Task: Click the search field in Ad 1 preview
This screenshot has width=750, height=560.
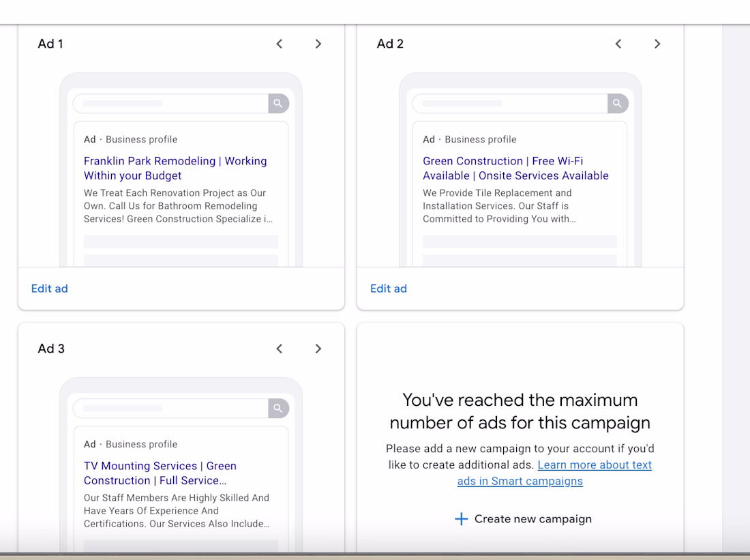Action: (170, 104)
